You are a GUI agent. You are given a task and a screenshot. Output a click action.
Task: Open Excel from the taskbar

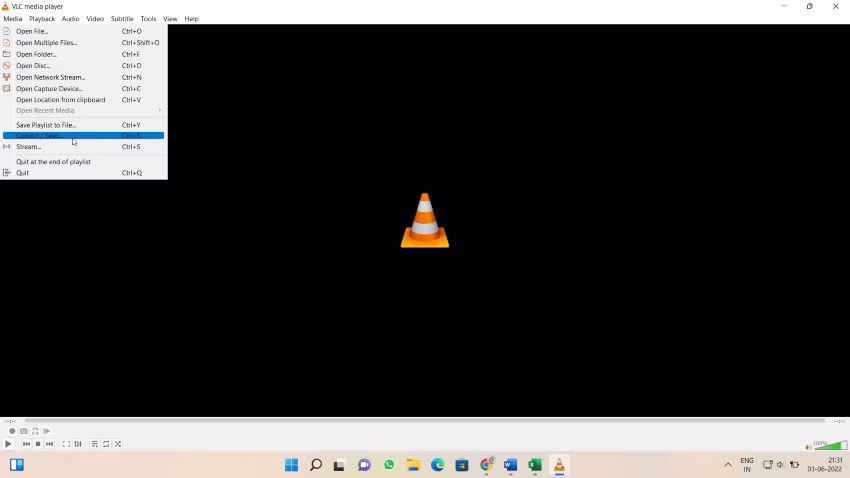(535, 465)
